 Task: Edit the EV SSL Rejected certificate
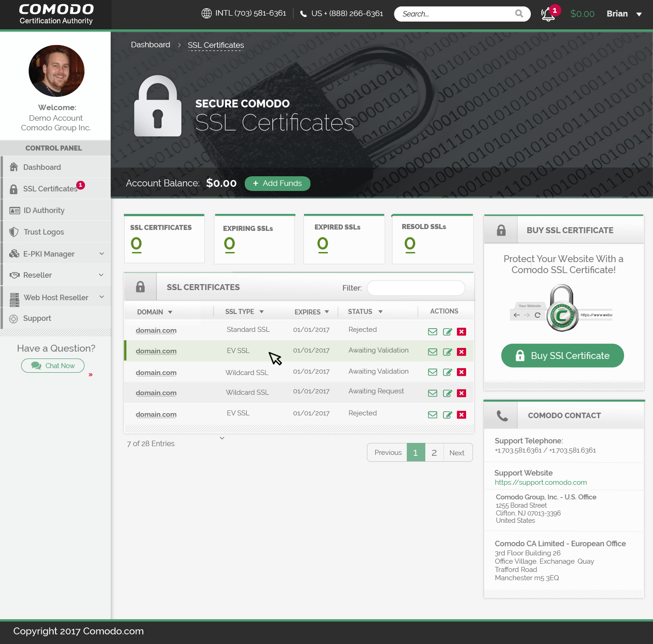tap(447, 415)
